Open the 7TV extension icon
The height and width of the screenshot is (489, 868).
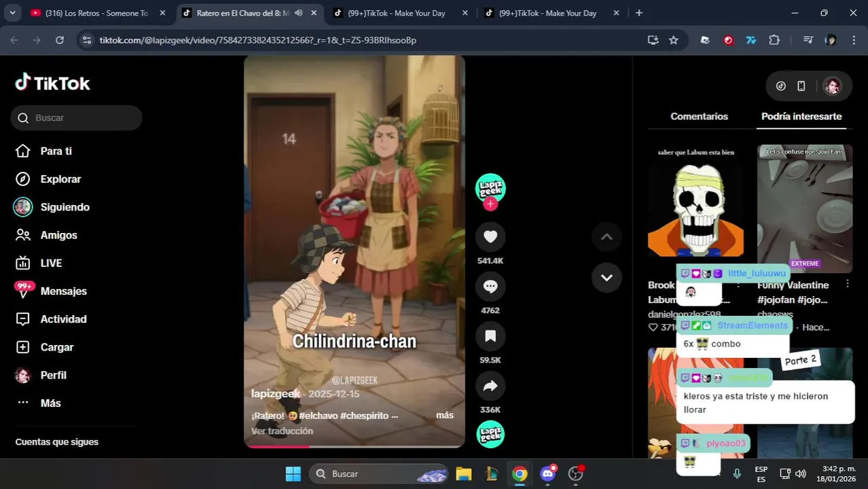[751, 40]
